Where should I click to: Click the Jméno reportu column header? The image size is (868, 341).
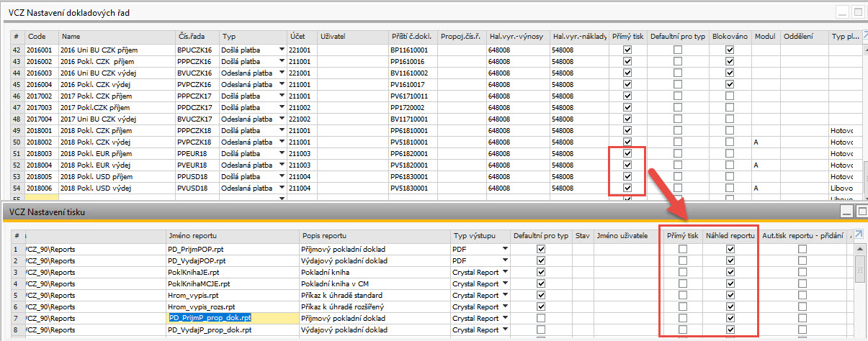232,235
